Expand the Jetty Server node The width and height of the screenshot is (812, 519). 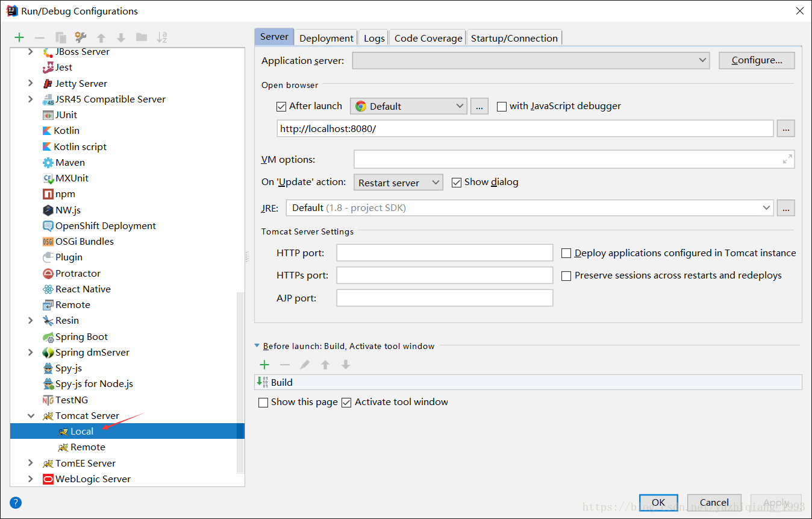tap(31, 83)
